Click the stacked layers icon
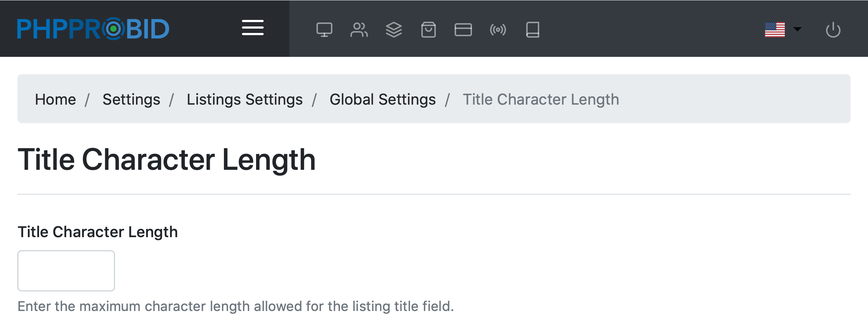The height and width of the screenshot is (315, 868). [393, 30]
